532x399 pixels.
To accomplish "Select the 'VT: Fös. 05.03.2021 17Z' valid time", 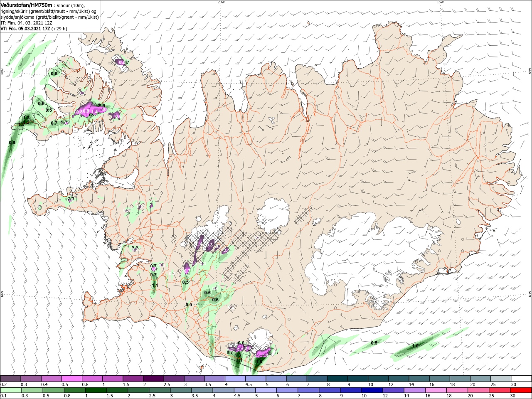I will (x=25, y=29).
